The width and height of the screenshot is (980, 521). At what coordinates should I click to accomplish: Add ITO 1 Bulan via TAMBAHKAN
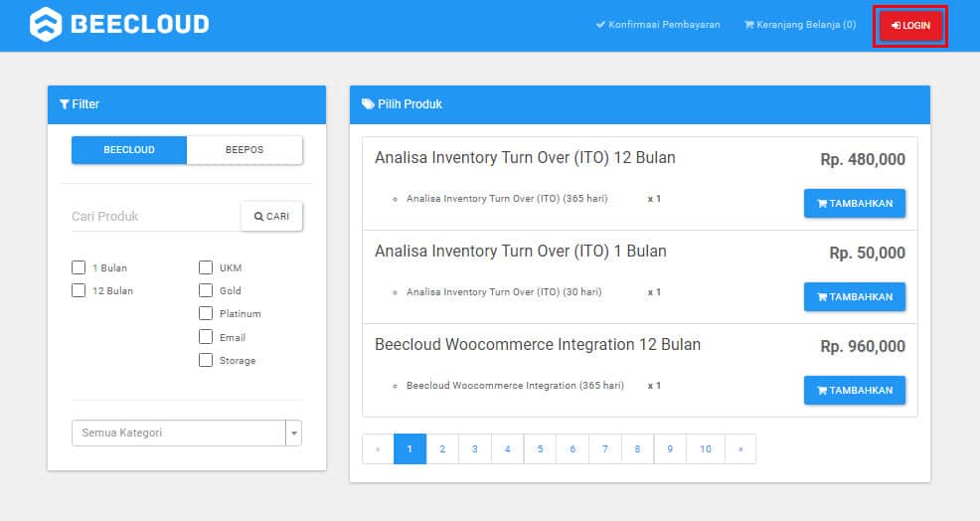click(855, 297)
